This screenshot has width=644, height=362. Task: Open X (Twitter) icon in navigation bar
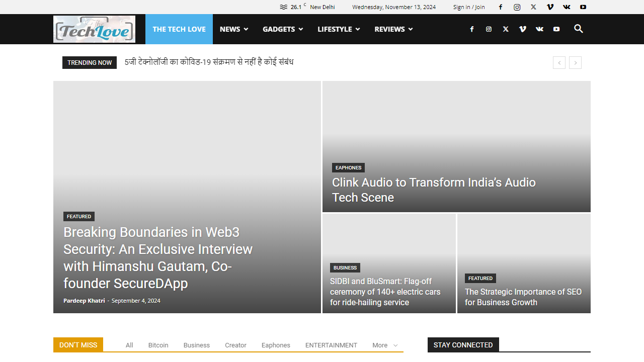click(506, 29)
